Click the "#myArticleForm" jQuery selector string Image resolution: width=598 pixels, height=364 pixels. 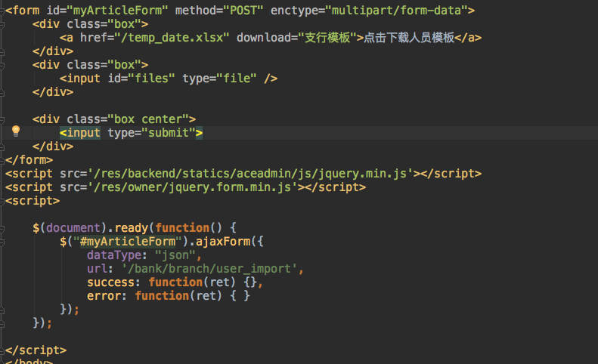tap(128, 241)
